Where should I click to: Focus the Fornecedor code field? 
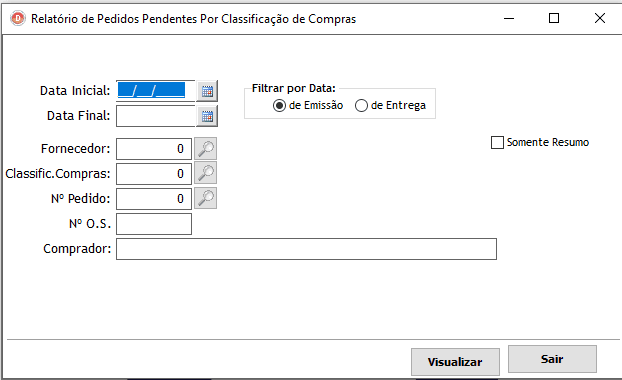[x=154, y=149]
